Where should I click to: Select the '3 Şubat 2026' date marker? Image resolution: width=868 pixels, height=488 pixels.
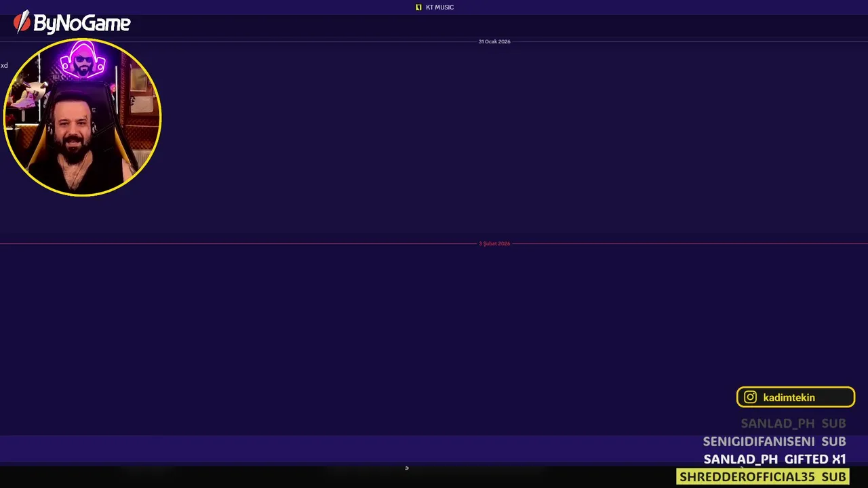[494, 243]
